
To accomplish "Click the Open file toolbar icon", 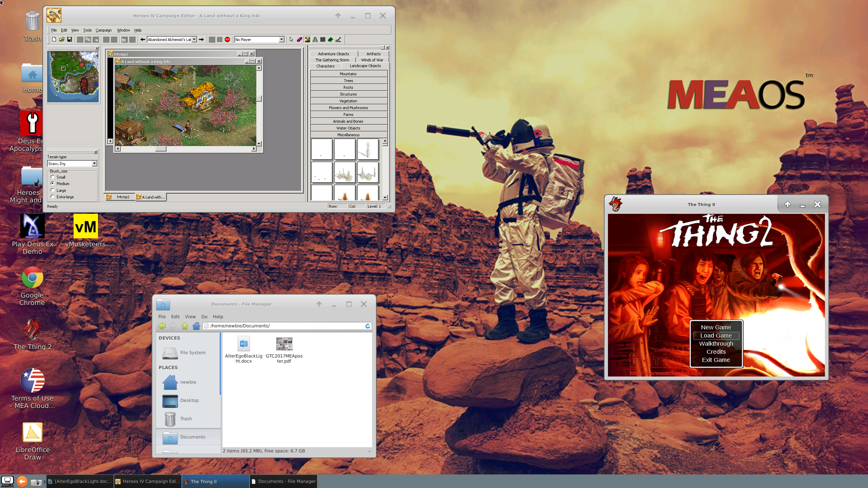I will (x=62, y=40).
